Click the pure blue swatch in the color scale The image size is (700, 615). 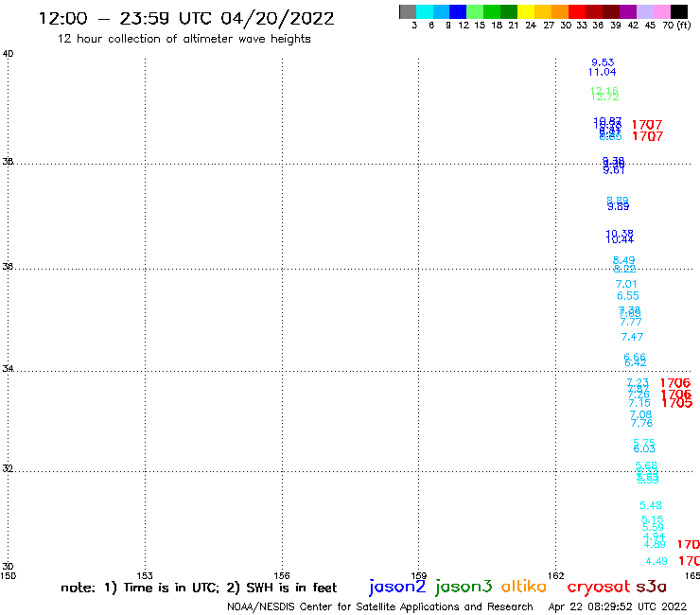458,11
